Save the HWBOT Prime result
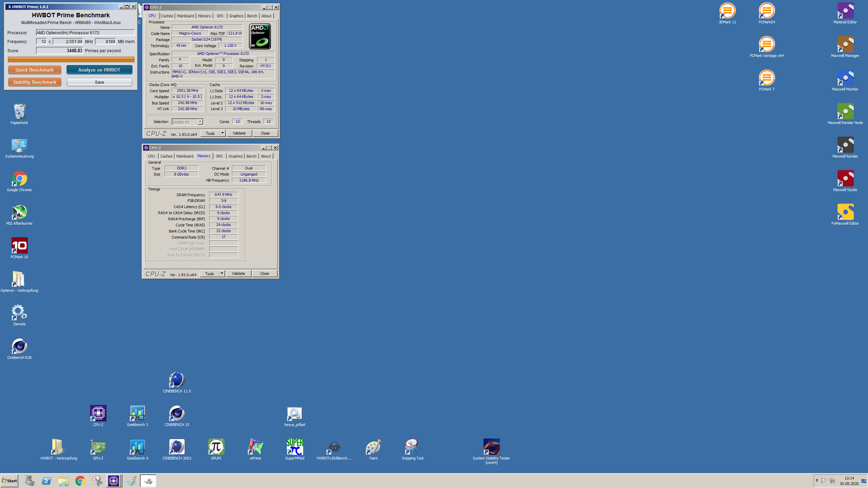The width and height of the screenshot is (868, 488). (x=99, y=82)
